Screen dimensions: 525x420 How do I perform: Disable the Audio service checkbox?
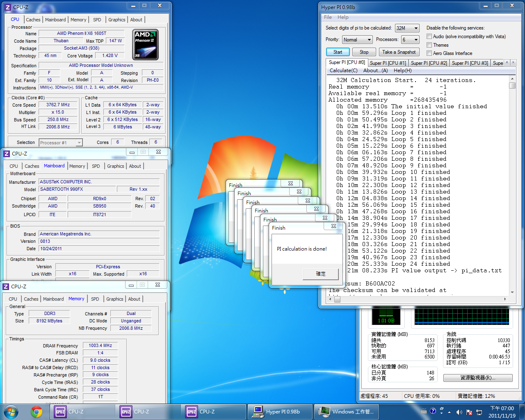429,37
